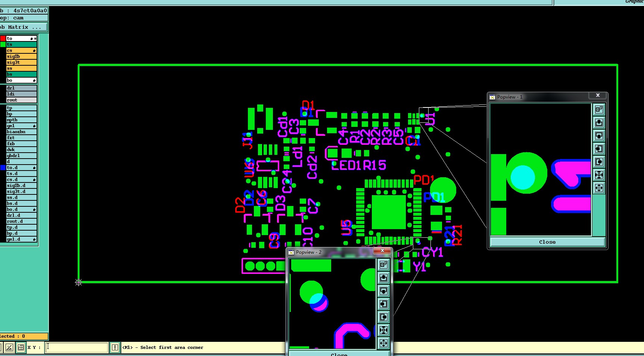Screen dimensions: 644x356
Task: Select the sig2b.d layer row
Action: tap(22, 185)
